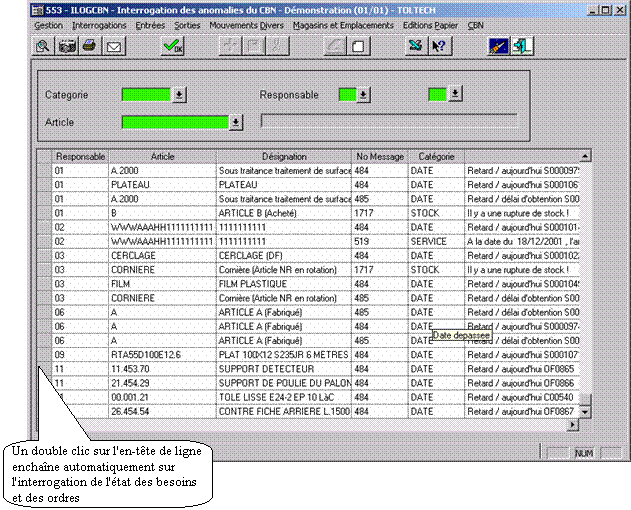The height and width of the screenshot is (510, 631).
Task: Click the cell 'PLAT 100X12 S235JR 6 METRES'
Action: [x=284, y=355]
